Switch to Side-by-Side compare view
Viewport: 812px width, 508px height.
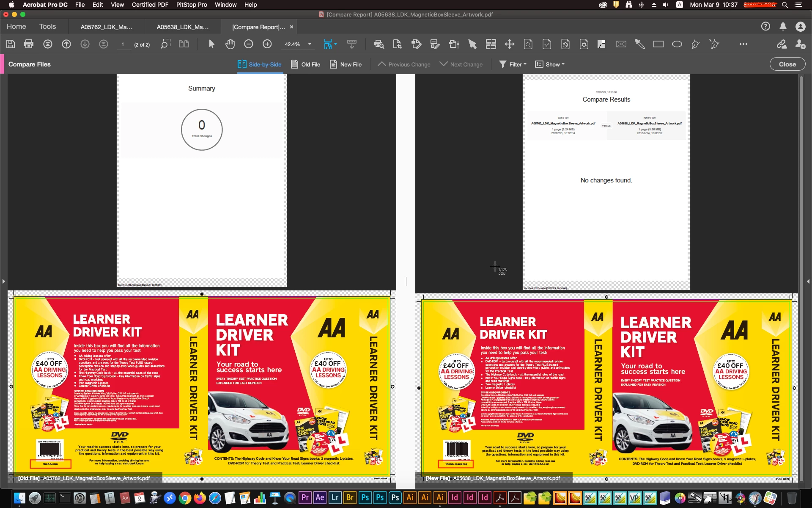(260, 64)
